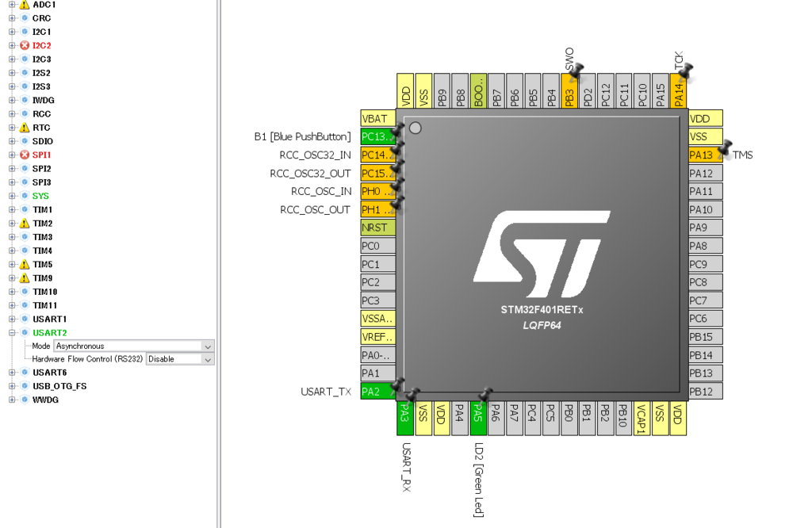Expand the I2C2 tree node
The height and width of the screenshot is (528, 812).
[x=12, y=45]
